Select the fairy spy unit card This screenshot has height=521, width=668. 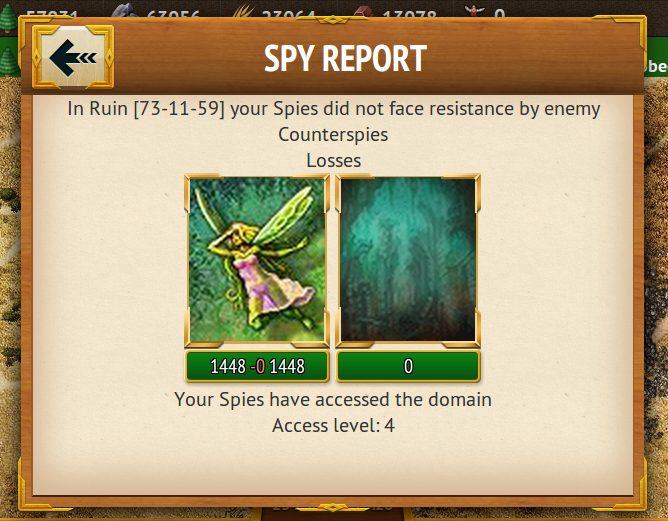pos(257,260)
